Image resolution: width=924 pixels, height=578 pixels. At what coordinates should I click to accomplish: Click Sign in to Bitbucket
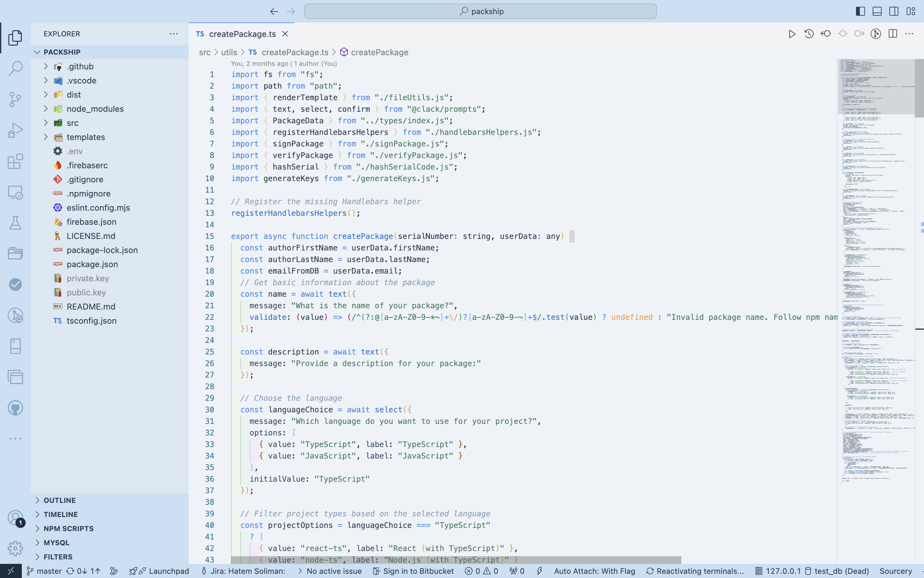coord(414,571)
